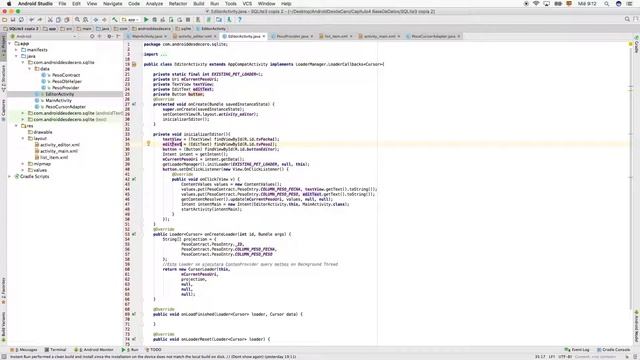The image size is (640, 360).
Task: Collapse the java folder arrow
Action: click(x=16, y=56)
